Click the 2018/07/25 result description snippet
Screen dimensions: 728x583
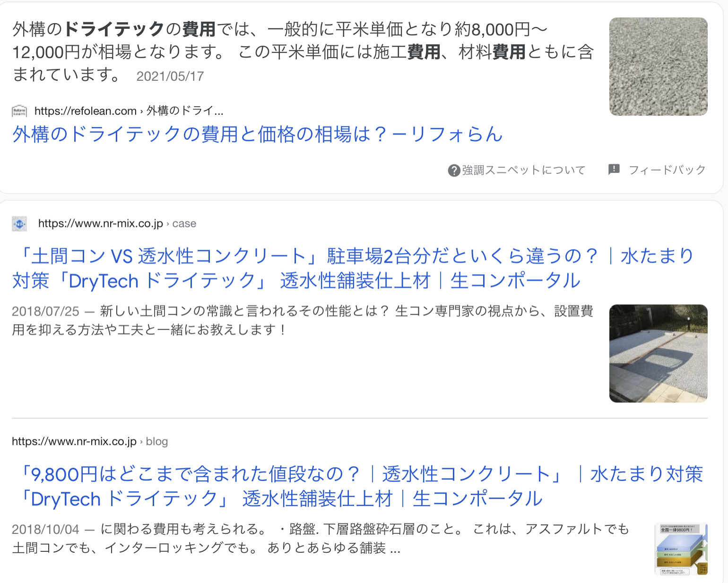click(303, 320)
